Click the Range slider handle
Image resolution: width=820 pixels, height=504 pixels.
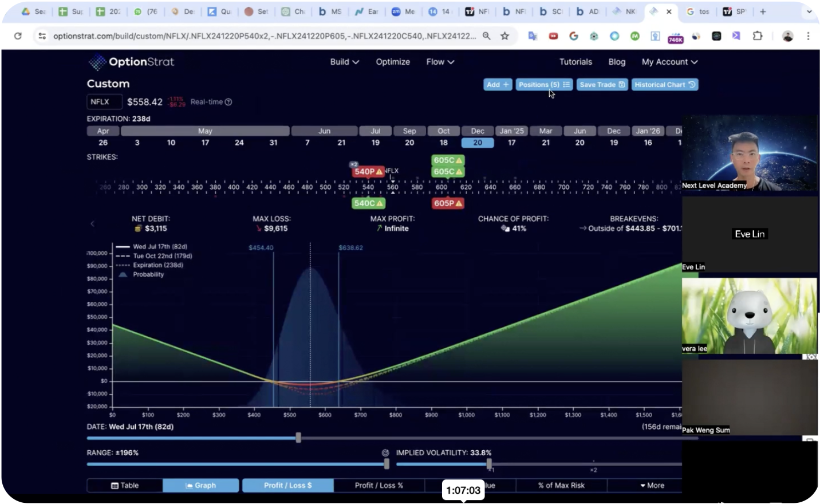(x=387, y=464)
